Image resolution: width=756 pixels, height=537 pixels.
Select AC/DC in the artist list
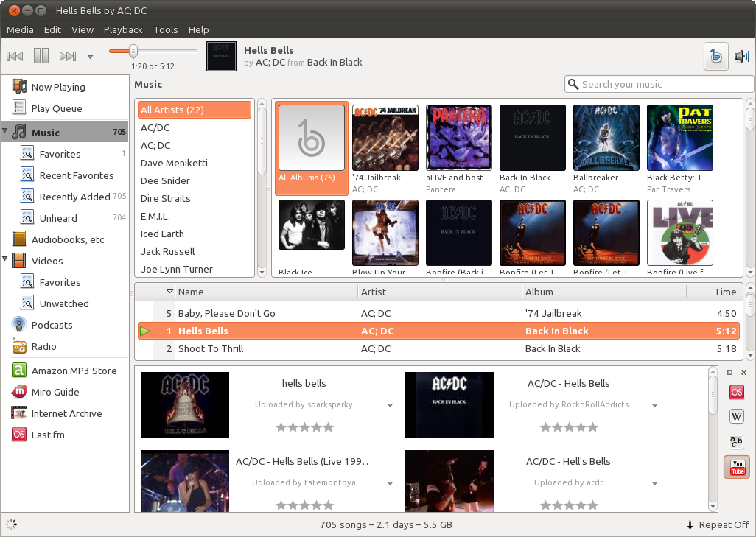(195, 127)
